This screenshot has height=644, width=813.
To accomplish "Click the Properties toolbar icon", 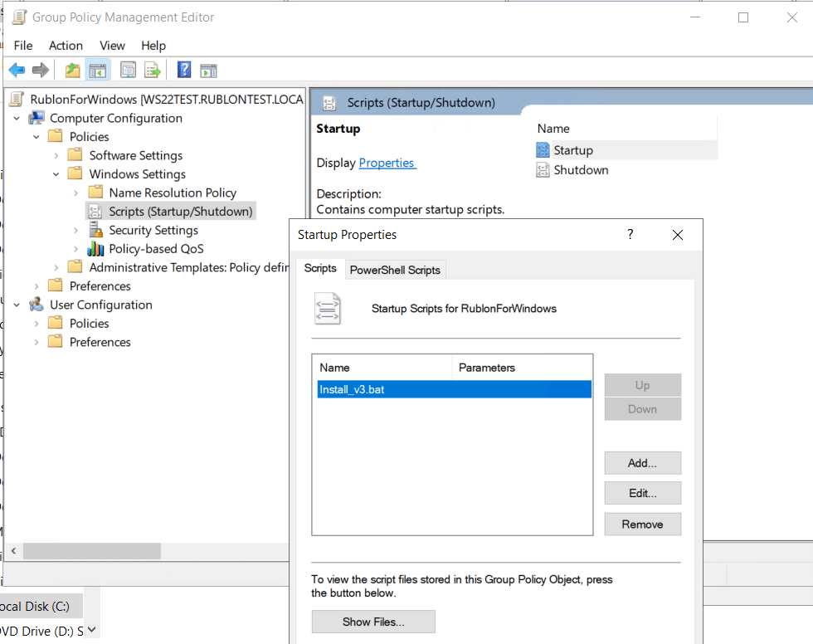I will (x=128, y=70).
